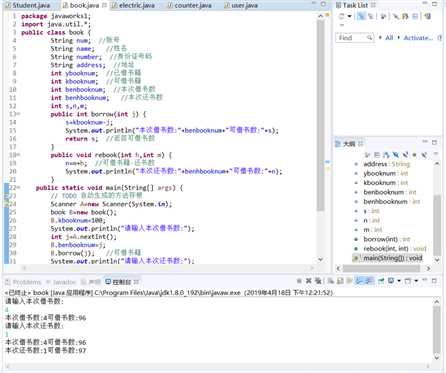Select ybooknum : int in outline

tap(386, 173)
